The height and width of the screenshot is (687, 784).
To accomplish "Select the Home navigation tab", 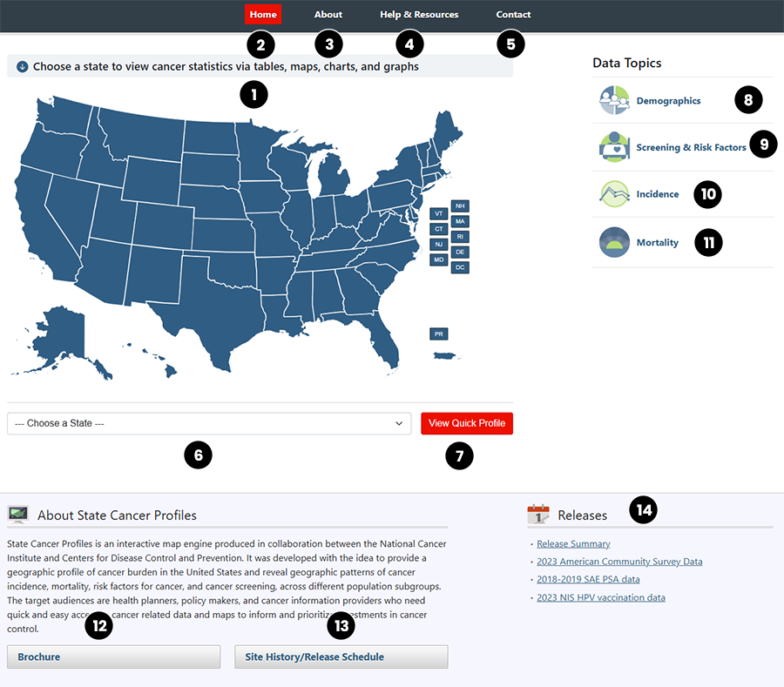I will point(263,14).
